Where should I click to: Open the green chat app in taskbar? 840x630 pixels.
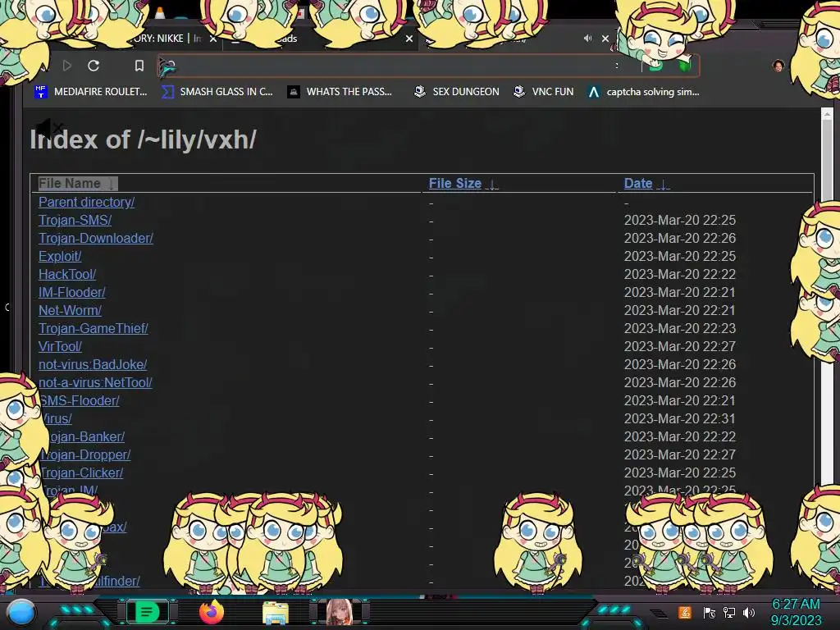147,612
